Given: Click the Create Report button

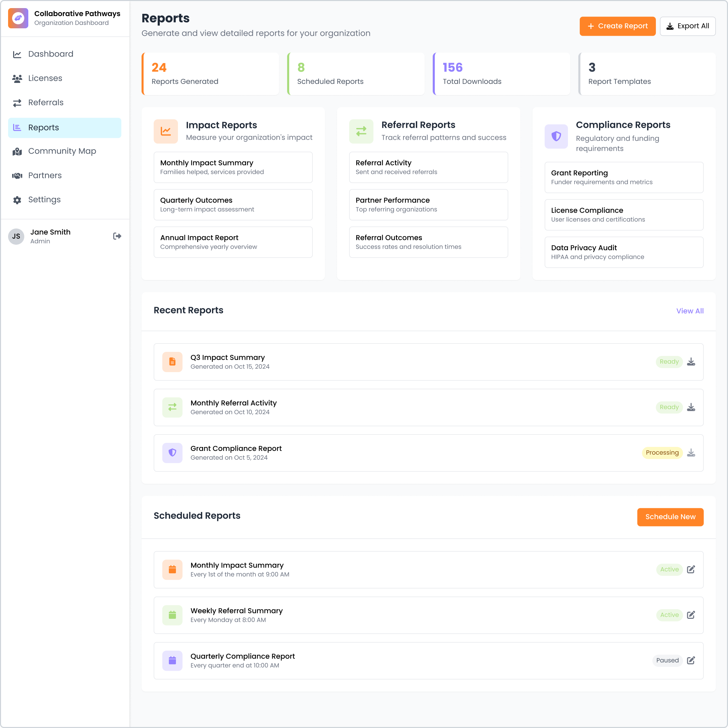Looking at the screenshot, I should [x=617, y=26].
